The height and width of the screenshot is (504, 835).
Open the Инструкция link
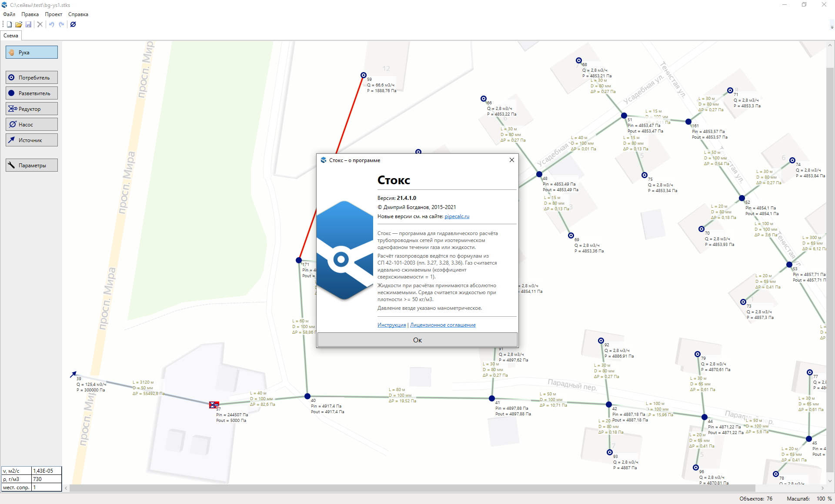[391, 325]
